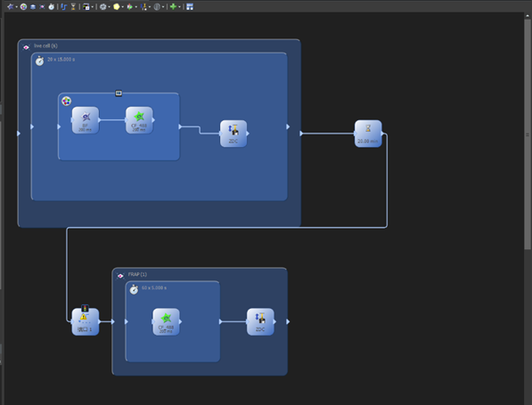Toggle the small display badge above channel group
Image resolution: width=532 pixels, height=405 pixels.
click(119, 93)
